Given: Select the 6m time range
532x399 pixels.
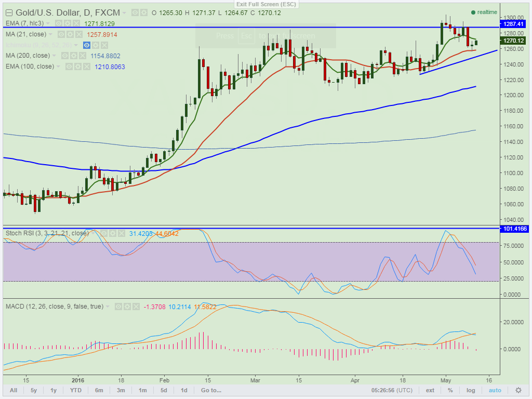Looking at the screenshot, I should [99, 390].
